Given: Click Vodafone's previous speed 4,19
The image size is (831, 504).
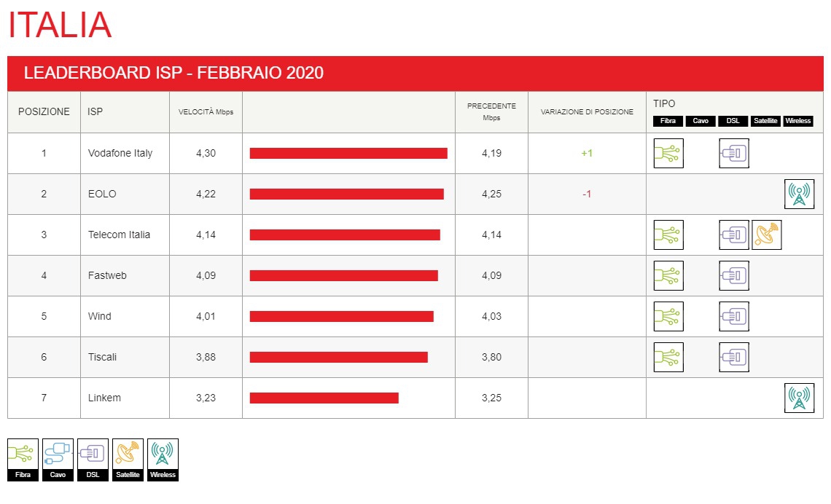Looking at the screenshot, I should pyautogui.click(x=491, y=153).
